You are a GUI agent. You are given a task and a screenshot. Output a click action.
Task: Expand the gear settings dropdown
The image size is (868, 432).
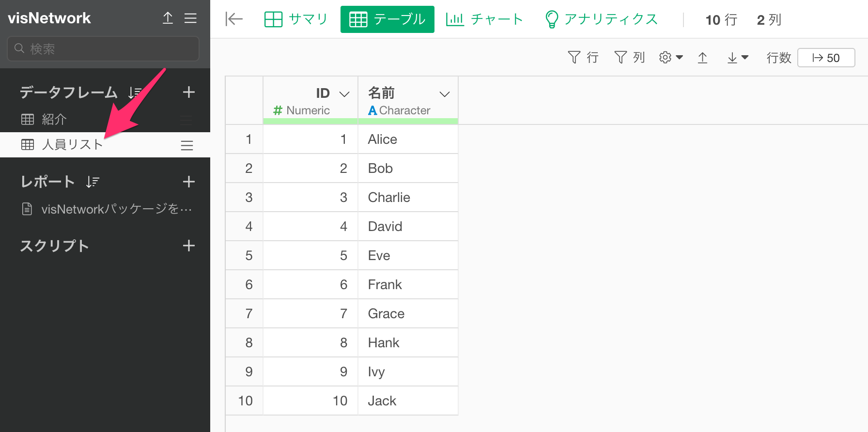coord(671,58)
